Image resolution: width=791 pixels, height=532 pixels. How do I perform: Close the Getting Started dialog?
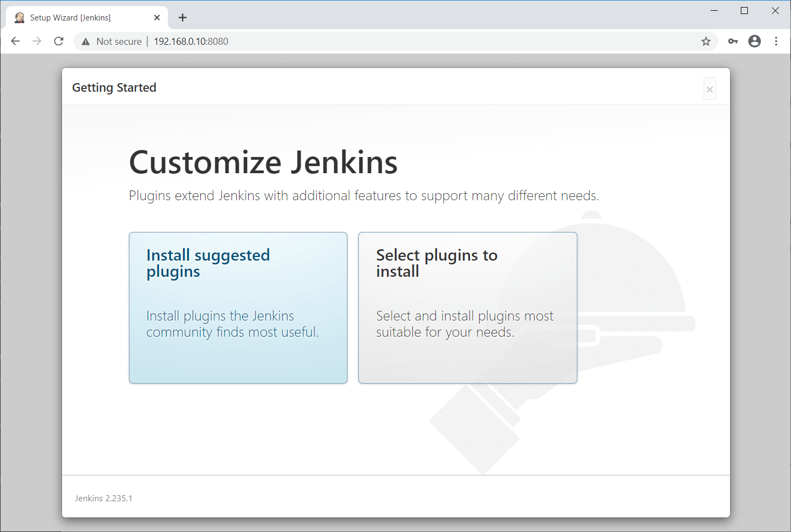710,89
